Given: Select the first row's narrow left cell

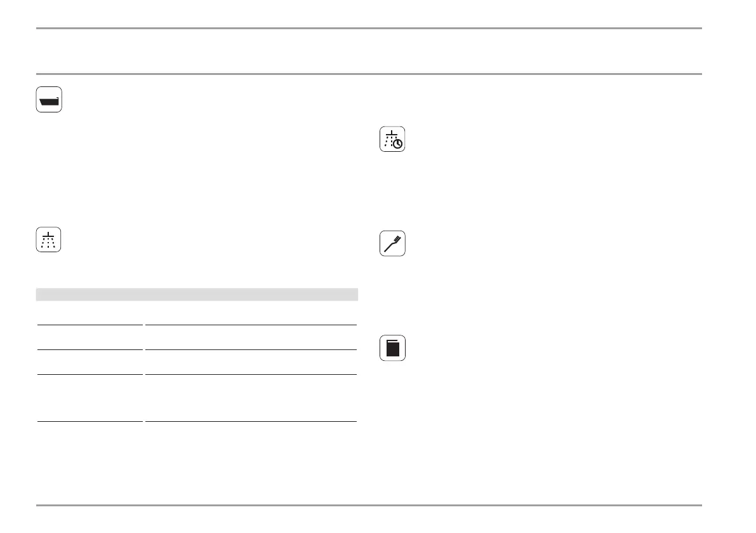Looking at the screenshot, I should coord(90,313).
